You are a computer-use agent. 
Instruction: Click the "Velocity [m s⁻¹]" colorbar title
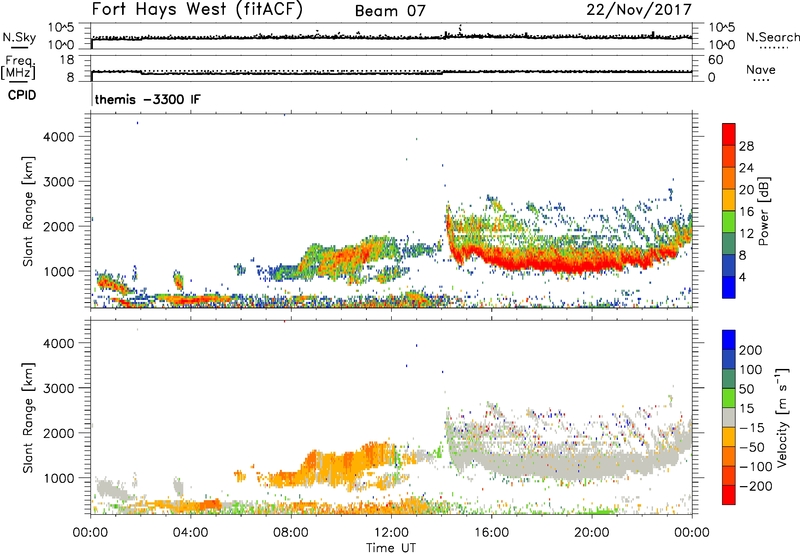coord(782,417)
